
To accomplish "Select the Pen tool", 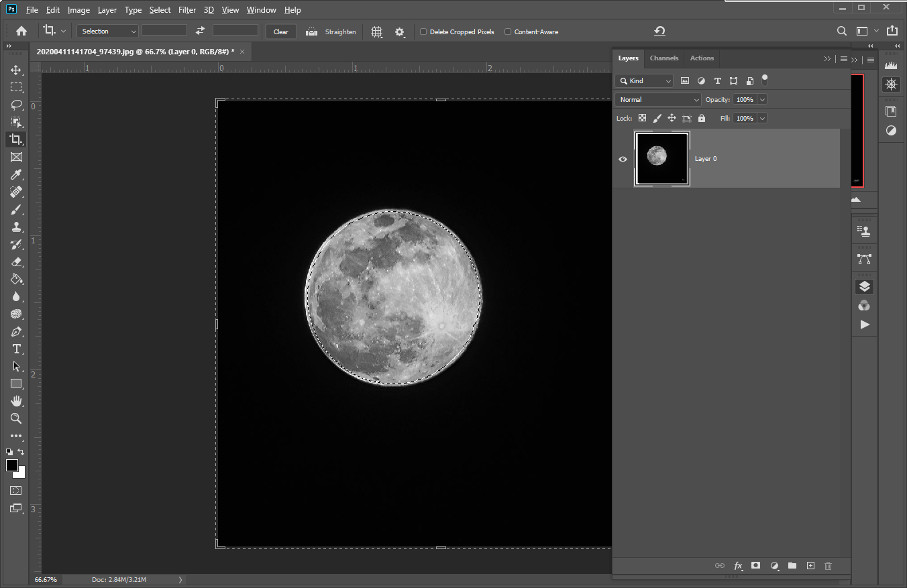I will coord(16,331).
